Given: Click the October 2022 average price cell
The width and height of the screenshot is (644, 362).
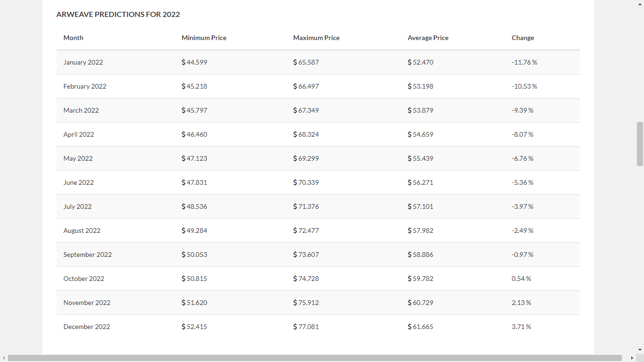Looking at the screenshot, I should tap(420, 279).
